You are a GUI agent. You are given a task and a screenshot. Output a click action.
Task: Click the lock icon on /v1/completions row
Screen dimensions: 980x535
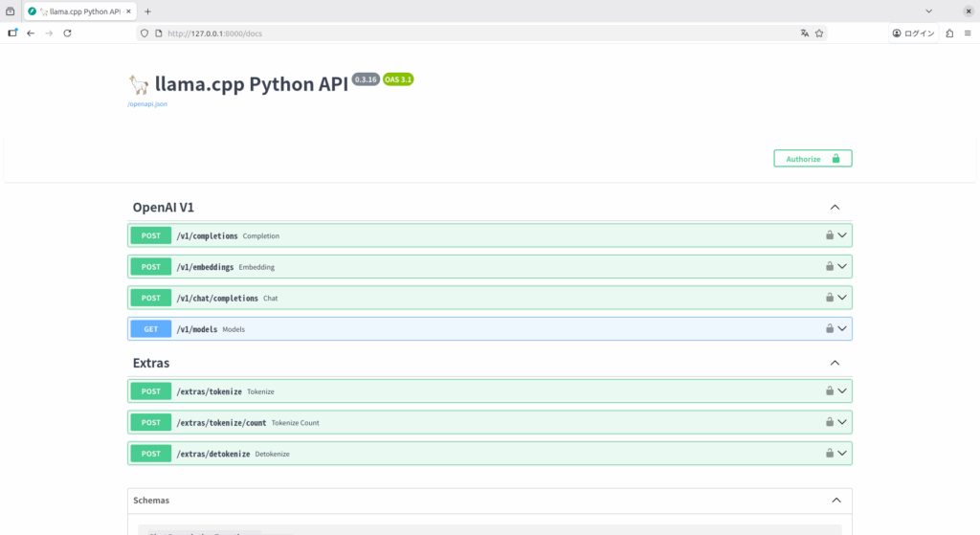pyautogui.click(x=830, y=235)
